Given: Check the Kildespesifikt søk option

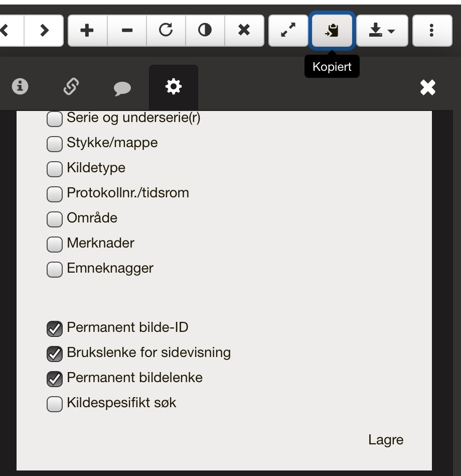Looking at the screenshot, I should 54,404.
